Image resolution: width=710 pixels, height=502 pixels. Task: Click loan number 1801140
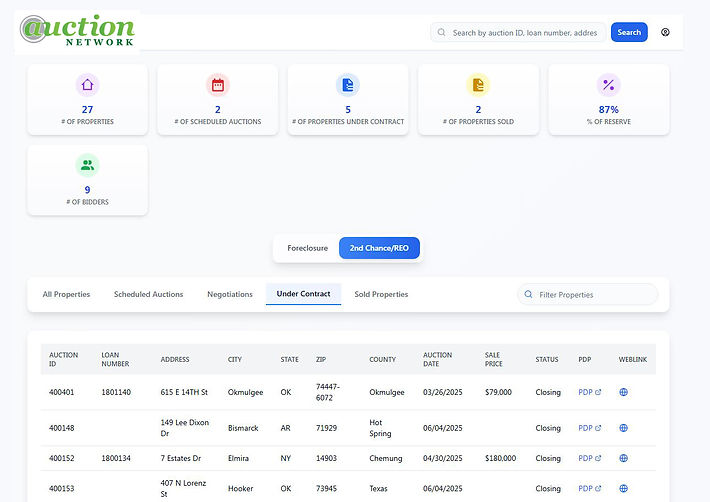coord(116,392)
